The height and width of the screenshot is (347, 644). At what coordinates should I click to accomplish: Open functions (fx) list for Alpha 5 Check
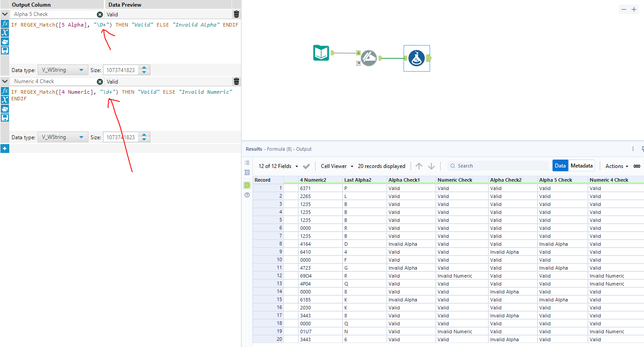click(x=5, y=23)
